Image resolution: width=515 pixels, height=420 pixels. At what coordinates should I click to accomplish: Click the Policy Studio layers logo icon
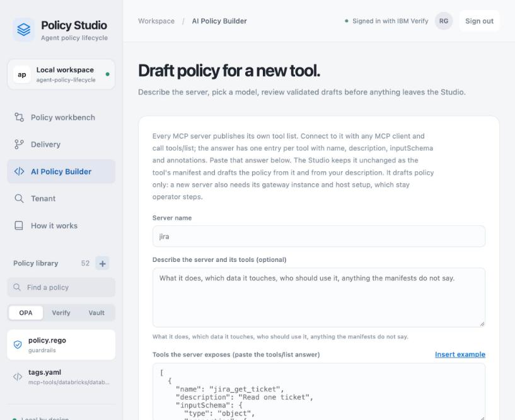[24, 30]
